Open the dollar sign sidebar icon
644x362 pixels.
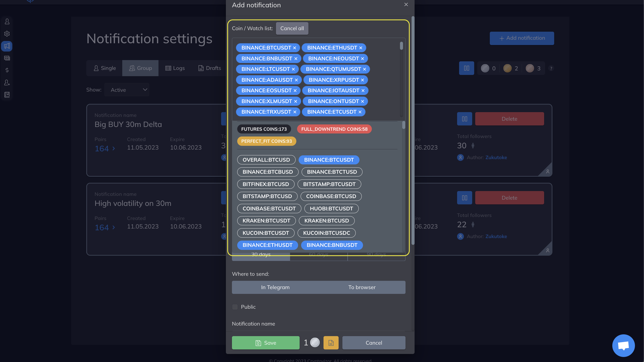pos(7,70)
